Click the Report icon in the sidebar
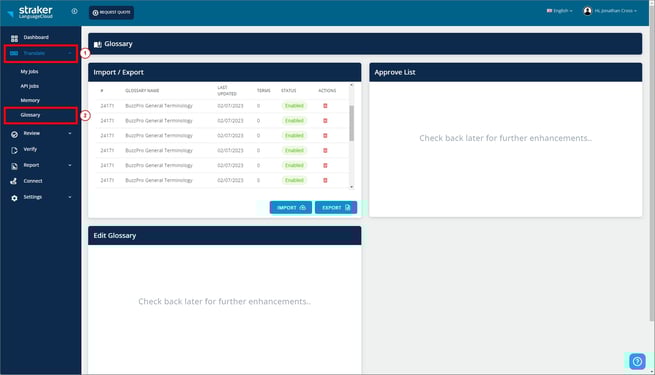The width and height of the screenshot is (655, 375). (x=15, y=166)
